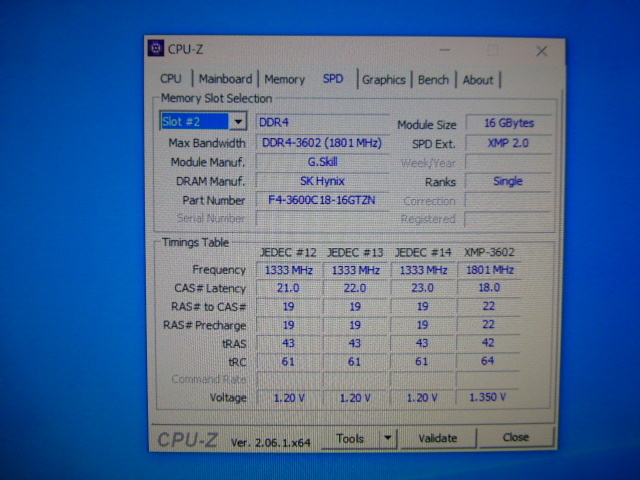Switch to the CPU tab
The width and height of the screenshot is (640, 480).
click(x=171, y=78)
